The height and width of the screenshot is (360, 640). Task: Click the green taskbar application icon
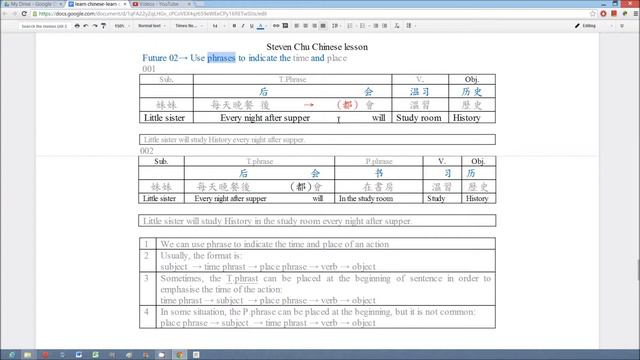pos(95,355)
